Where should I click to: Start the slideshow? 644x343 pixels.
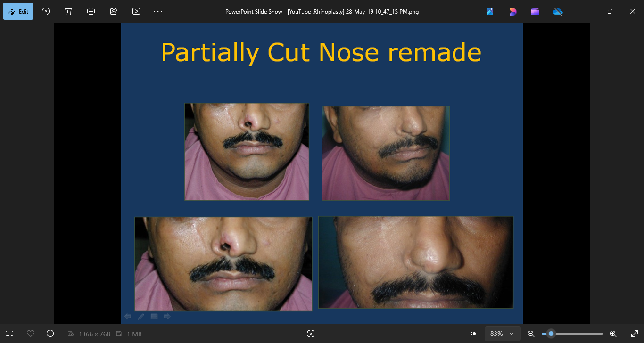pyautogui.click(x=136, y=11)
